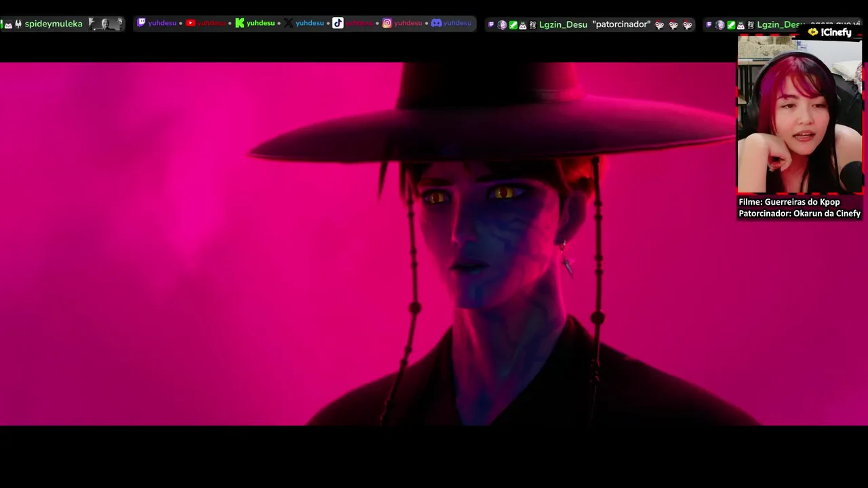Click the Kick logo beside yuhdesu
Screen dimensions: 868x488
(239, 23)
